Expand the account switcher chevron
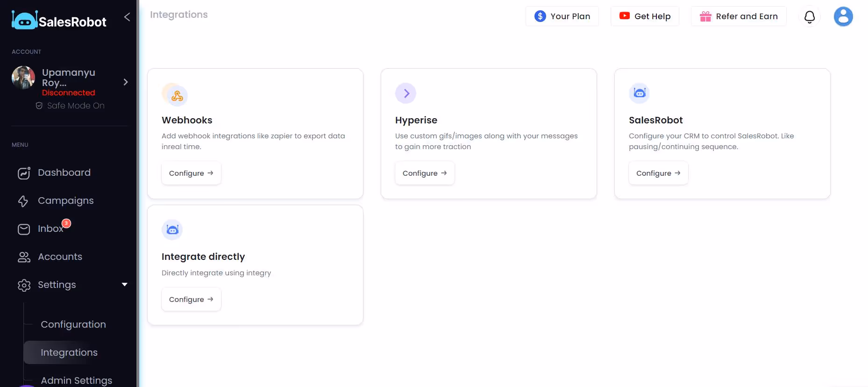 tap(125, 82)
